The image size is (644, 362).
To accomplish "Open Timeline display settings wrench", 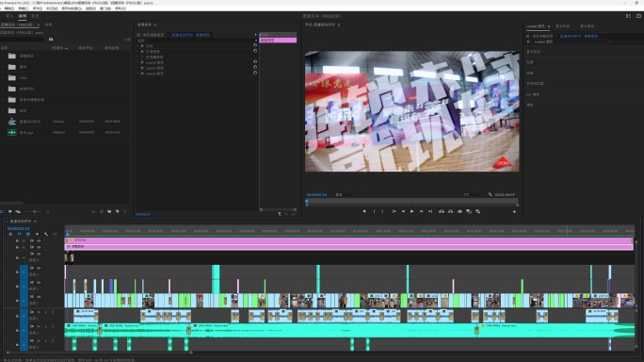I will [46, 234].
